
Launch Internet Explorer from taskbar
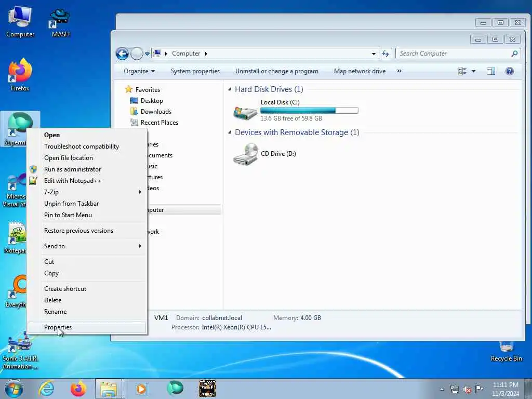click(x=46, y=389)
